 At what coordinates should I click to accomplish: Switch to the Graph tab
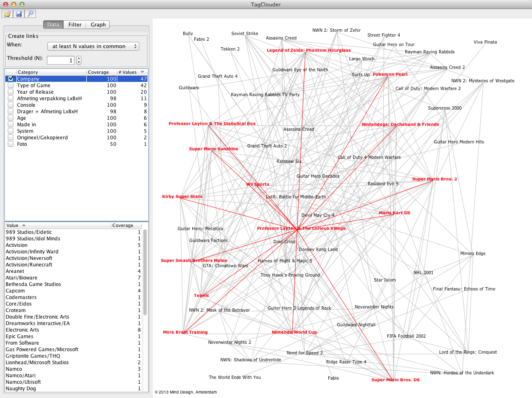(98, 25)
